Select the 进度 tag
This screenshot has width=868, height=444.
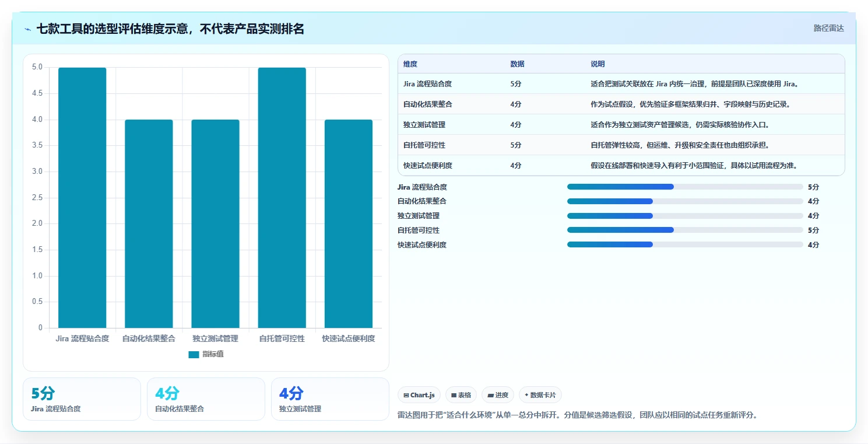[x=498, y=395]
